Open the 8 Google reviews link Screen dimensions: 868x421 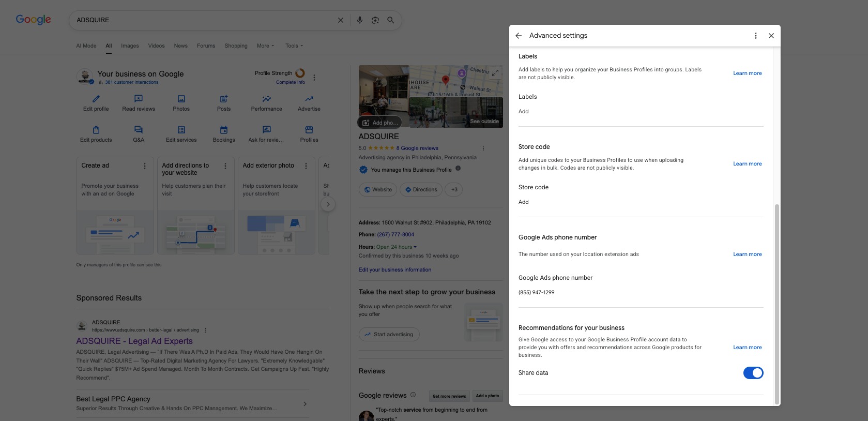pos(417,148)
